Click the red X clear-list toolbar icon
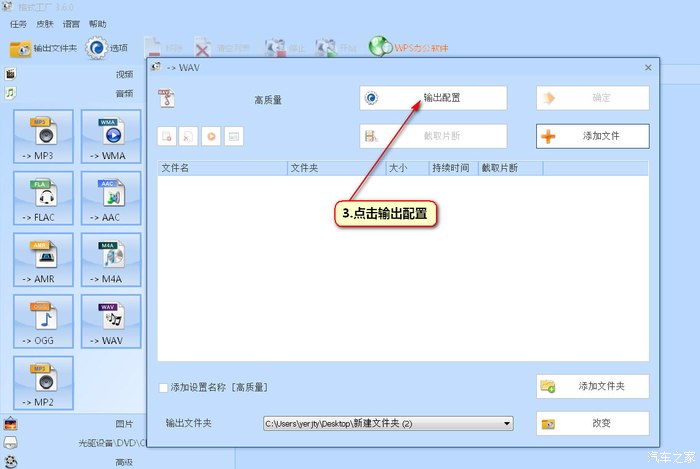Image resolution: width=700 pixels, height=469 pixels. click(202, 48)
